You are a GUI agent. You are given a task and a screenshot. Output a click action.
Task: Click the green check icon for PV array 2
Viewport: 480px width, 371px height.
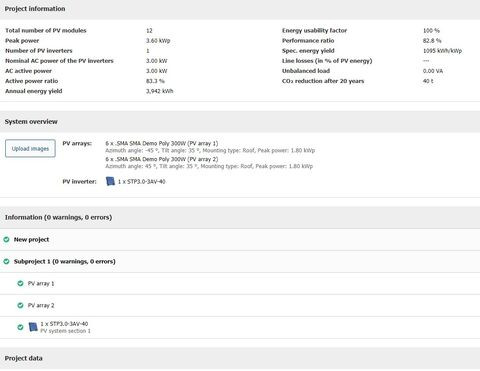pos(20,305)
